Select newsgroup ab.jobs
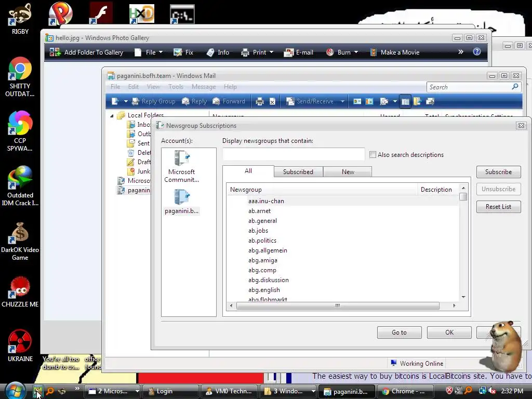 (x=258, y=230)
